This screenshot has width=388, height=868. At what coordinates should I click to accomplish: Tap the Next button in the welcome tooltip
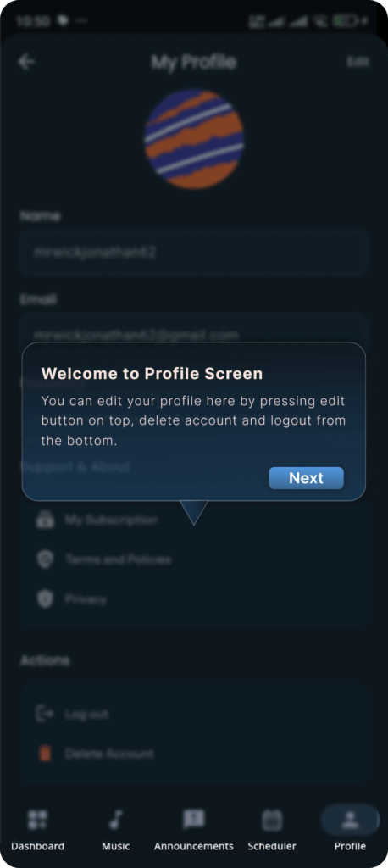306,478
